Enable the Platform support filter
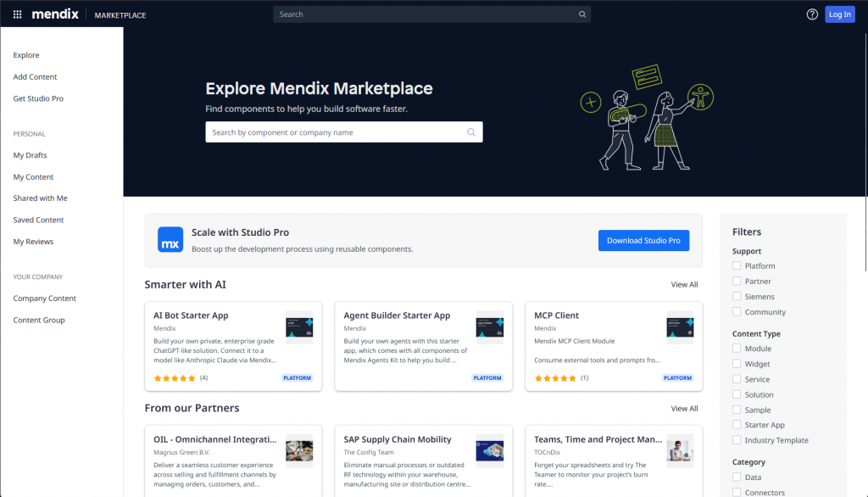The height and width of the screenshot is (497, 868). (x=737, y=266)
